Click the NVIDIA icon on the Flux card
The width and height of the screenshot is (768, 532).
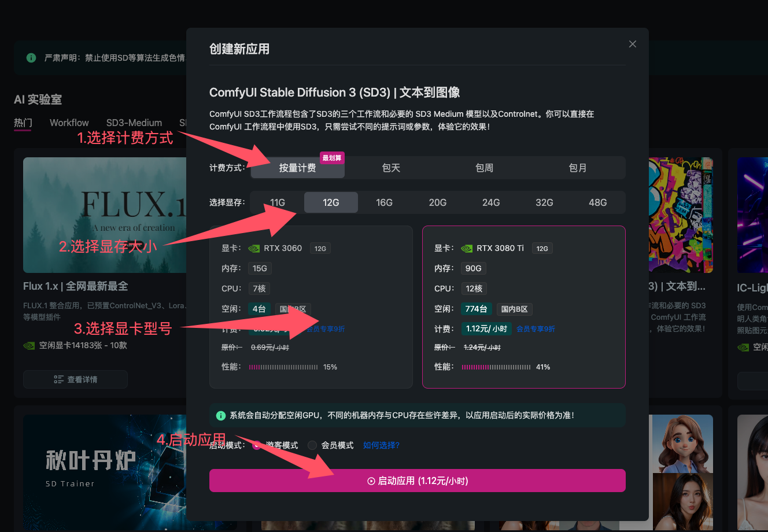[x=29, y=346]
